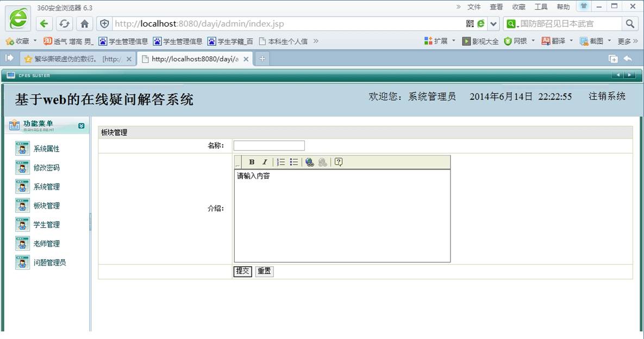Click the 提交 submit button
The image size is (644, 339).
[242, 271]
